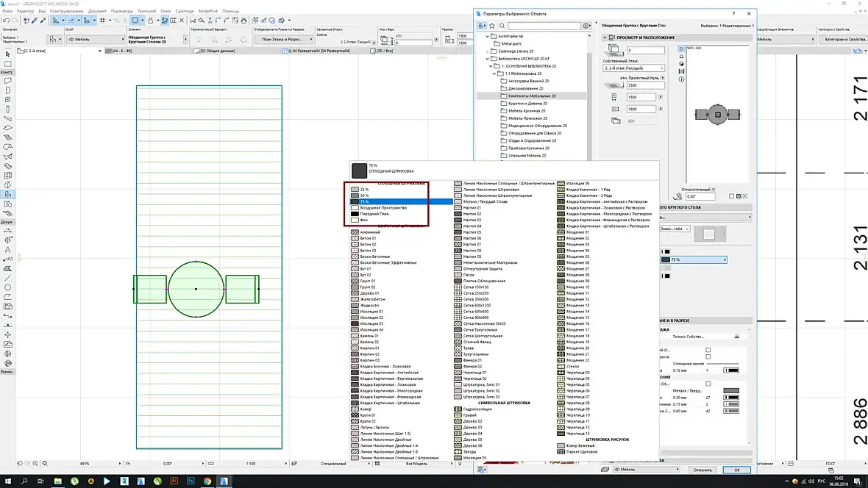Viewport: 868px width, 488px height.
Task: Toggle the first checkbox in floor plan section
Action: click(x=708, y=350)
